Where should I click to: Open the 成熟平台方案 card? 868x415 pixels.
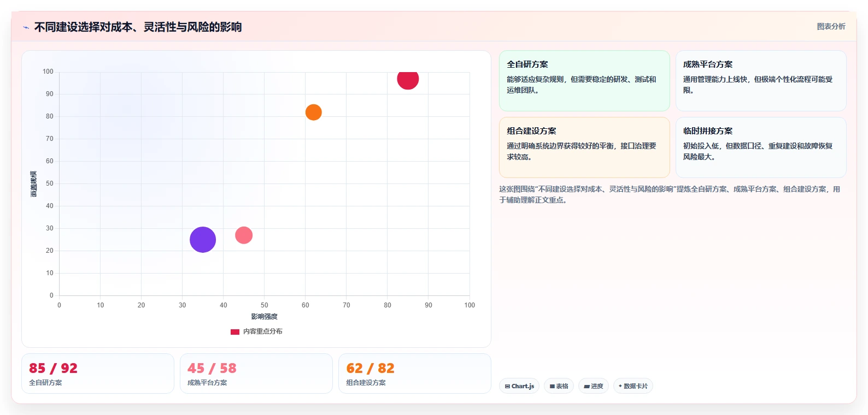point(761,81)
